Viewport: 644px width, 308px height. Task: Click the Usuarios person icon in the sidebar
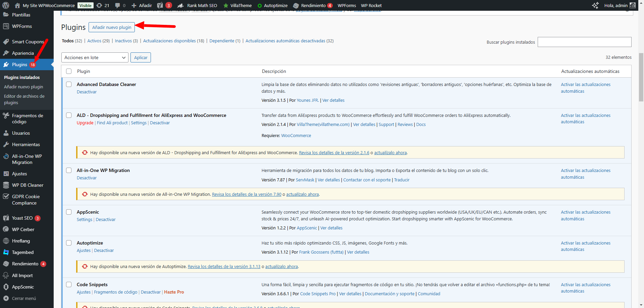[x=6, y=133]
